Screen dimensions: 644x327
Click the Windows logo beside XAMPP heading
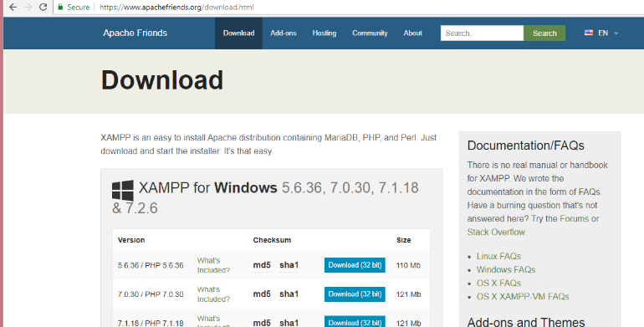click(123, 191)
